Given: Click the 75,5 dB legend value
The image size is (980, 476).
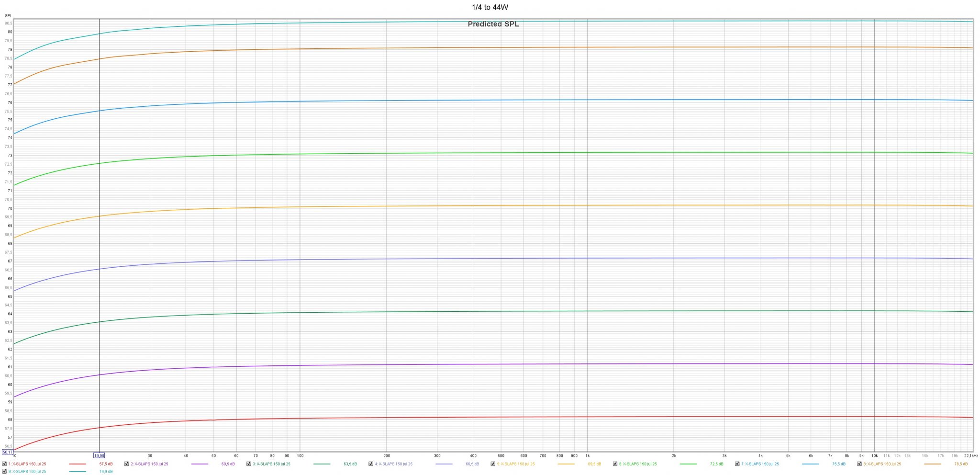Looking at the screenshot, I should [x=839, y=464].
